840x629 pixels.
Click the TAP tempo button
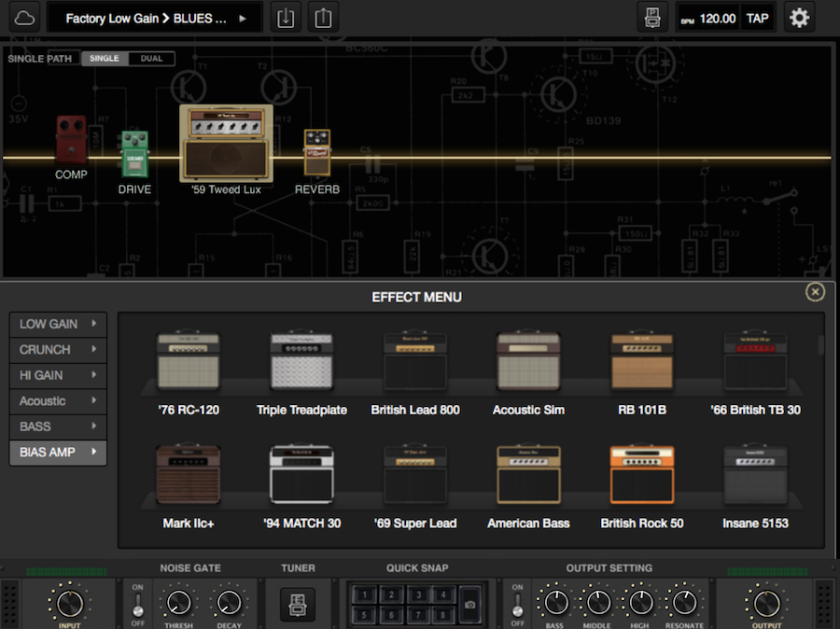pyautogui.click(x=758, y=19)
